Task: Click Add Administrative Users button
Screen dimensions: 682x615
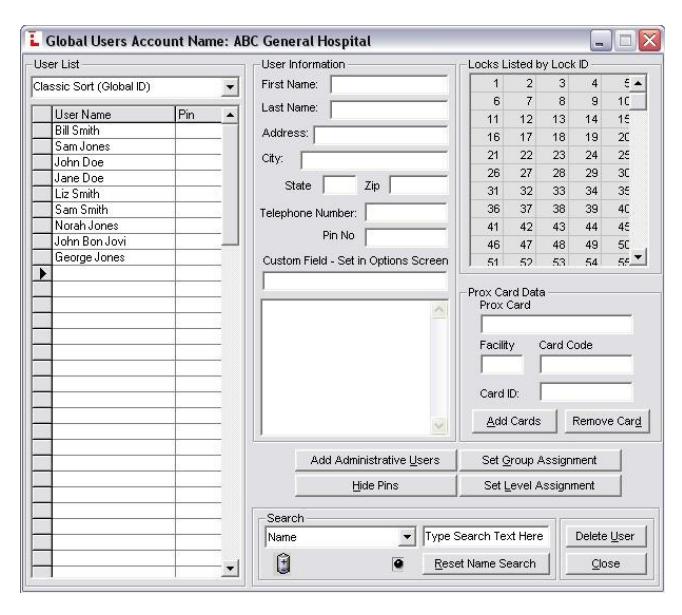Action: (375, 460)
